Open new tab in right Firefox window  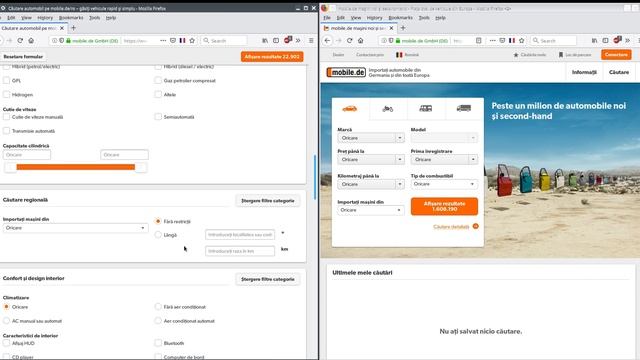click(x=403, y=28)
